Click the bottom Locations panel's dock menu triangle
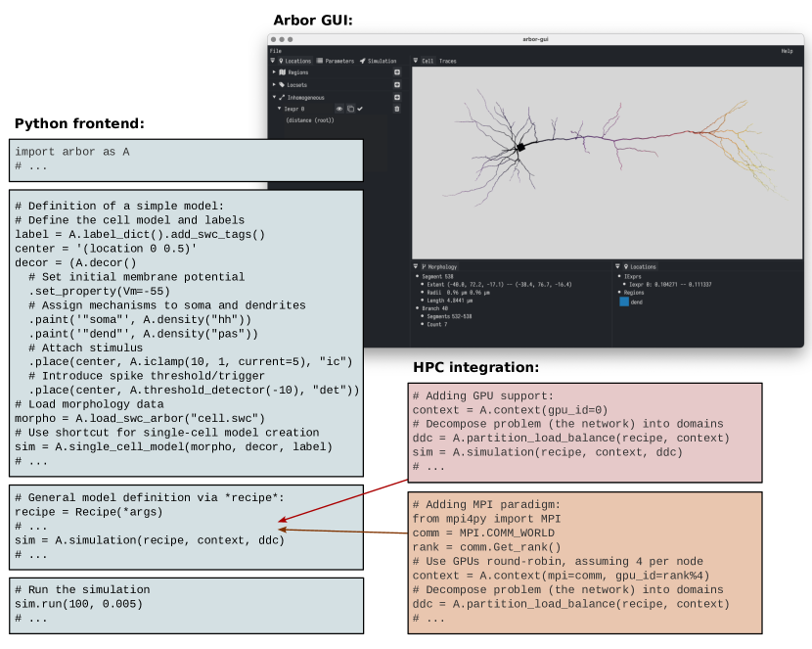Image resolution: width=812 pixels, height=649 pixels. coord(618,266)
